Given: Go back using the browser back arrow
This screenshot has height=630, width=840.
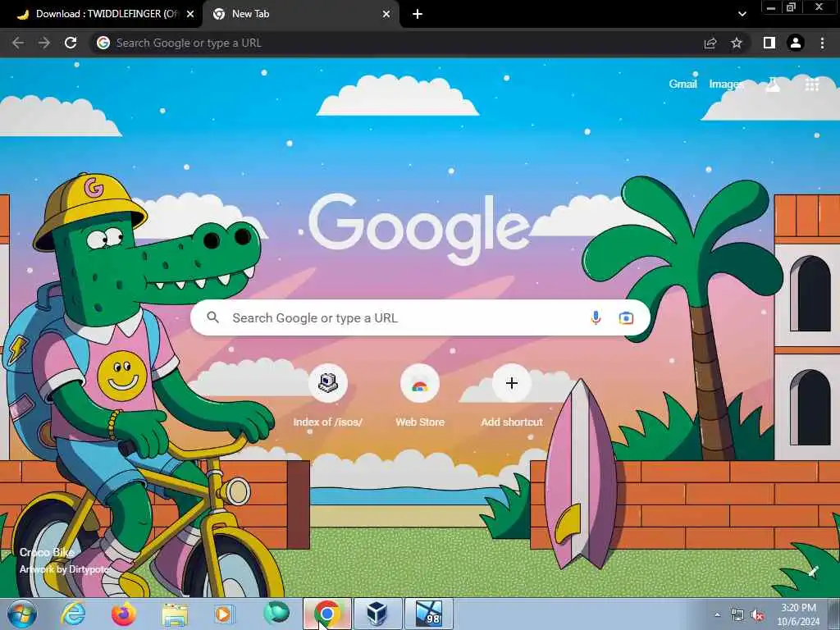Looking at the screenshot, I should pyautogui.click(x=18, y=43).
